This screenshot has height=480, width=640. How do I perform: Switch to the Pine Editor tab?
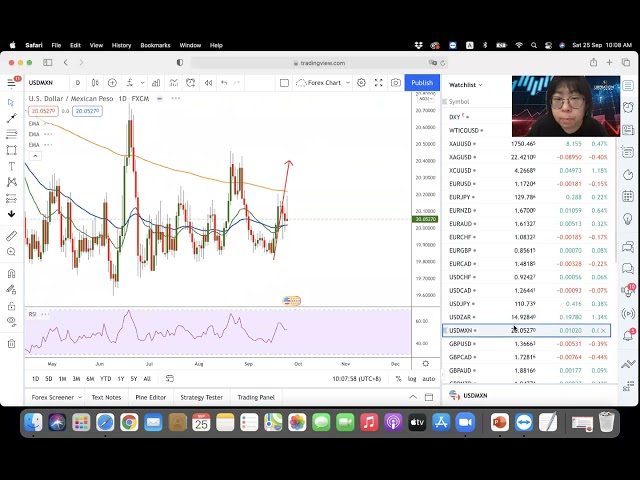[152, 397]
